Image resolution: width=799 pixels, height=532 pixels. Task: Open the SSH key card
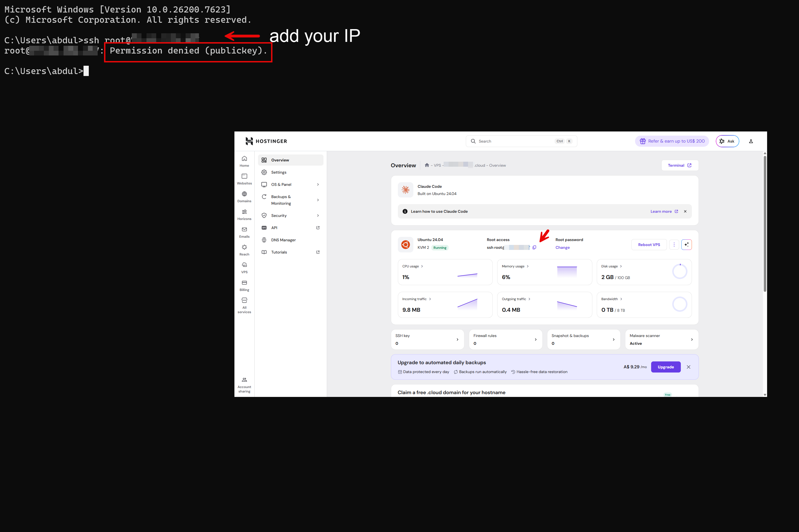pyautogui.click(x=428, y=340)
